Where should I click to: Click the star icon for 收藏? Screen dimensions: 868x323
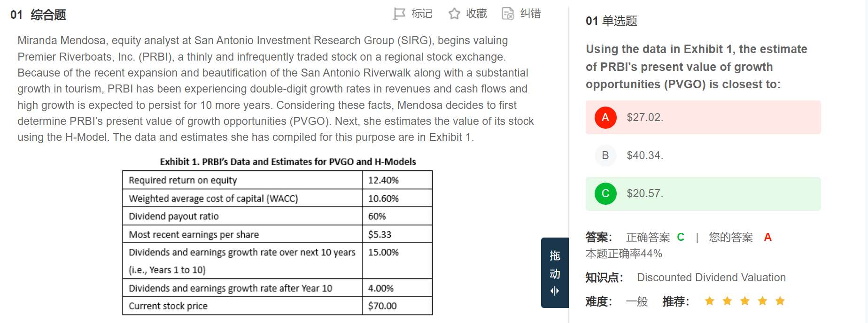(x=454, y=14)
